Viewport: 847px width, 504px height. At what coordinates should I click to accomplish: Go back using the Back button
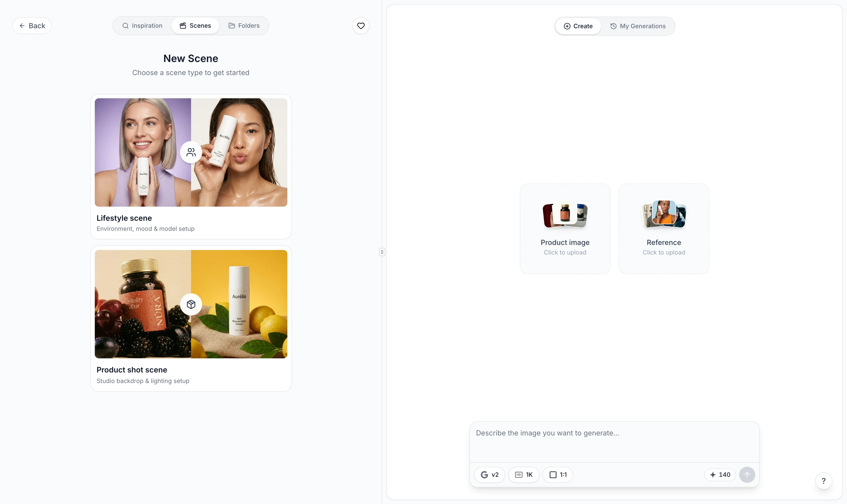point(32,26)
